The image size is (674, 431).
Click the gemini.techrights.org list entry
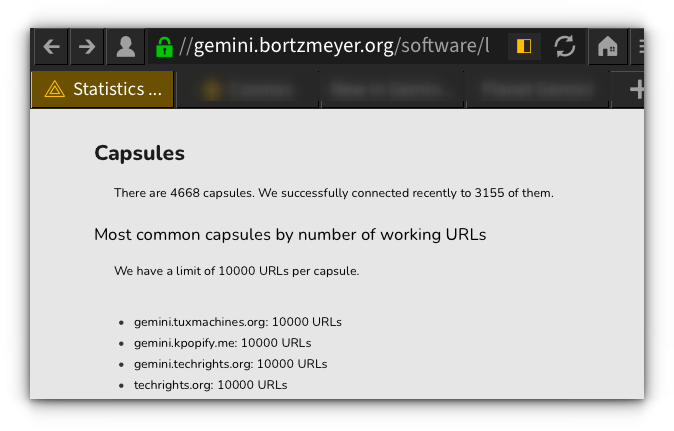click(x=230, y=364)
